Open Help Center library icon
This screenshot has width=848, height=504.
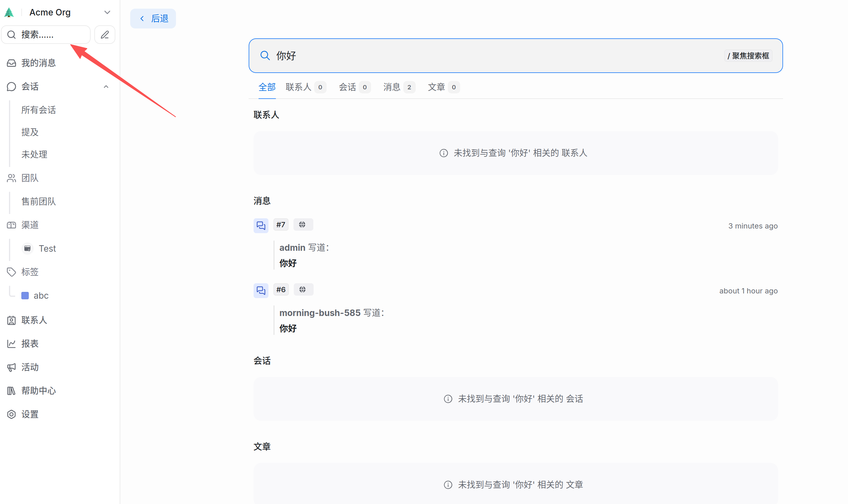pyautogui.click(x=11, y=391)
